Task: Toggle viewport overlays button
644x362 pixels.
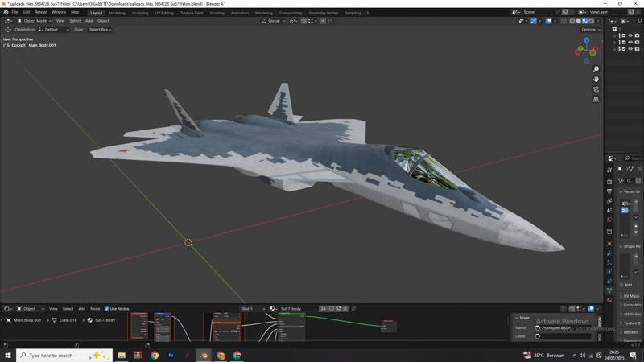Action: pos(549,21)
